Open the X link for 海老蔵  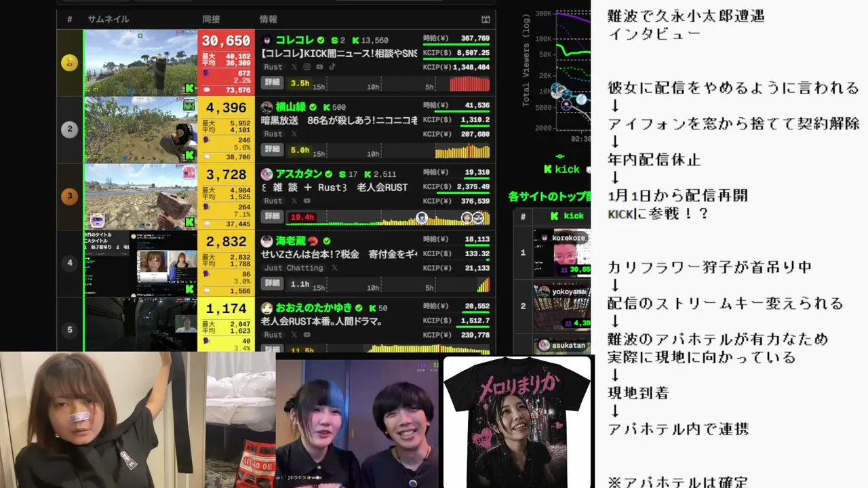[334, 268]
